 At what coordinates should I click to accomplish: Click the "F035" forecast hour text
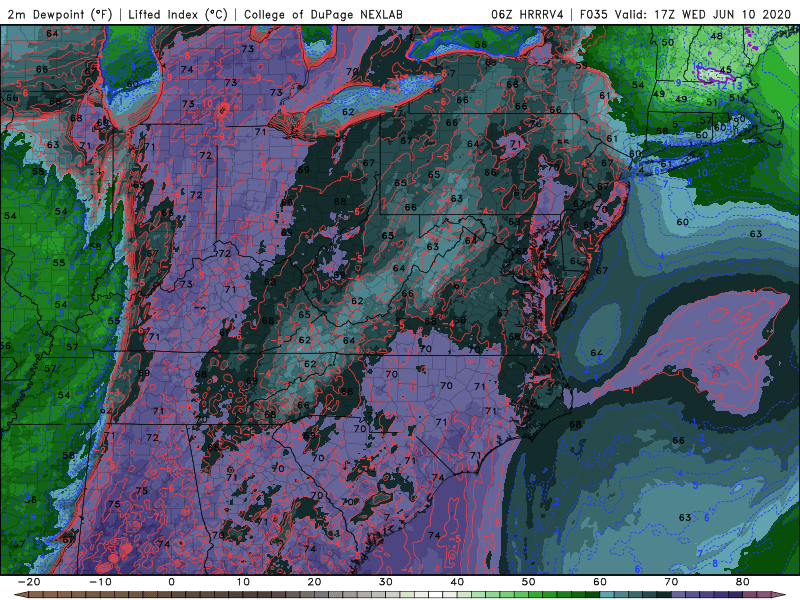point(593,14)
